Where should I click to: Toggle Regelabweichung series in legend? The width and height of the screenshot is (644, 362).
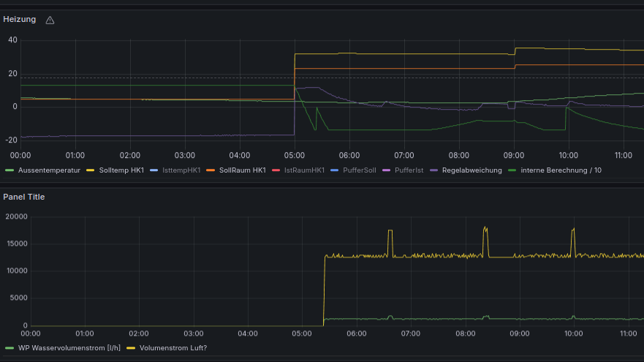472,170
